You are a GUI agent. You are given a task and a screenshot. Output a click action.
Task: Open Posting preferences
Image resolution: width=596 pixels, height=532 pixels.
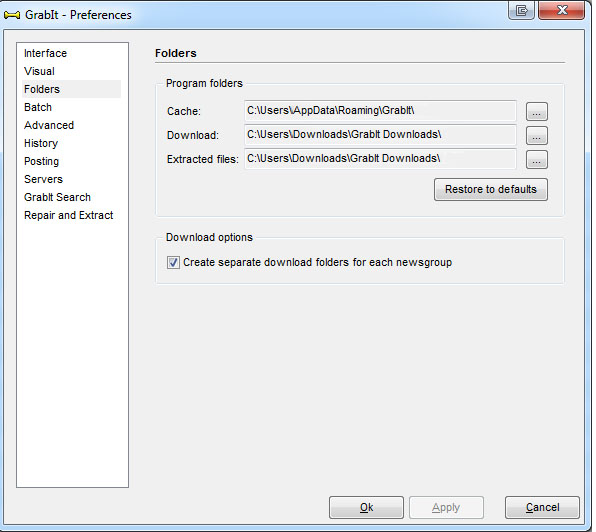tap(41, 161)
